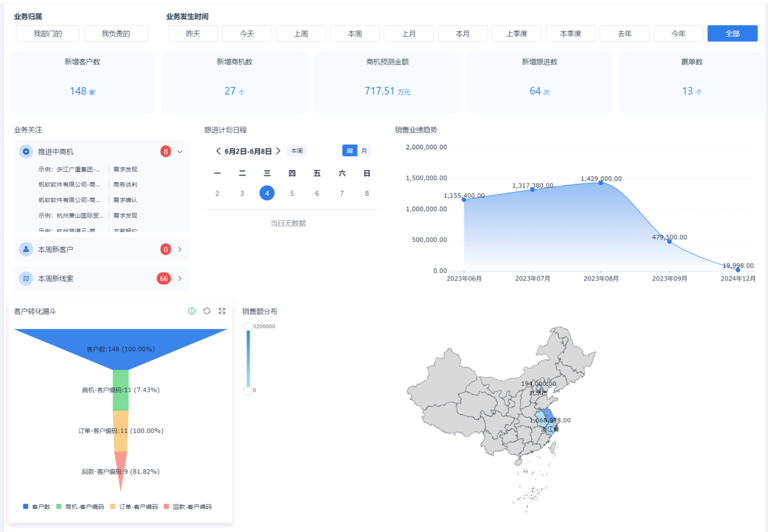Open the 赢单数 card

pyautogui.click(x=692, y=83)
